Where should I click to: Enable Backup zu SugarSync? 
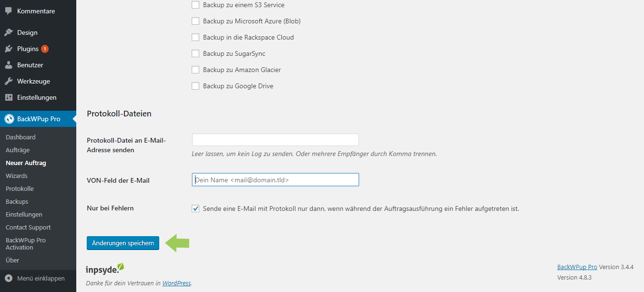(x=195, y=53)
